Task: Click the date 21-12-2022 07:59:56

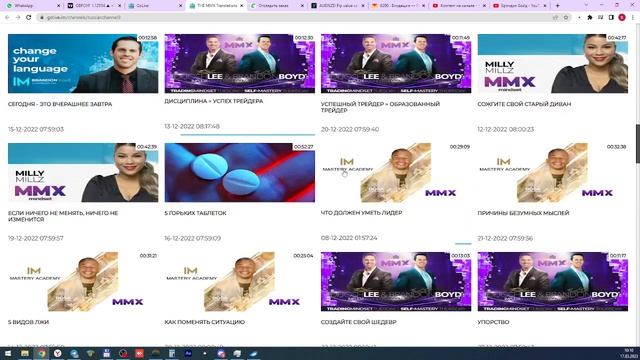Action: (x=505, y=238)
